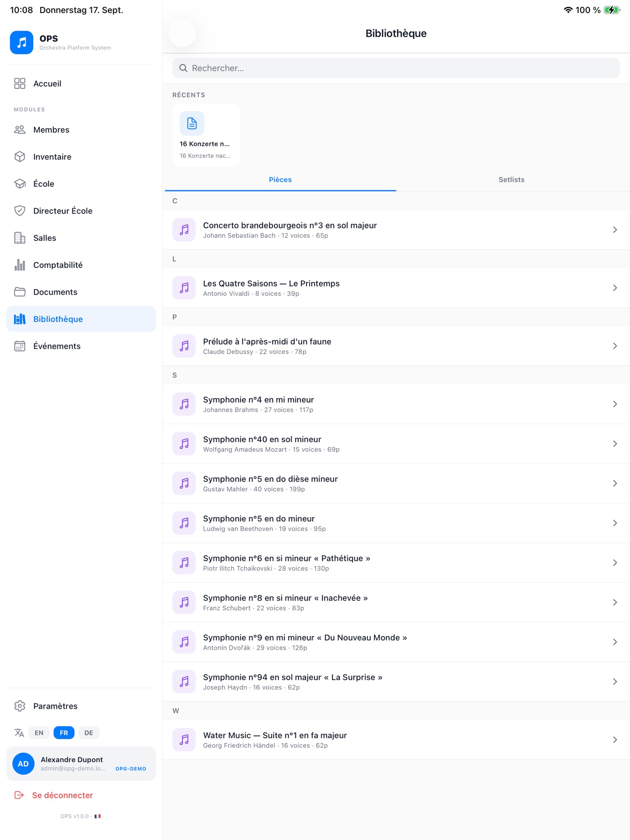Click music note icon for Water Music
Screen dimensions: 630x840
pyautogui.click(x=184, y=740)
